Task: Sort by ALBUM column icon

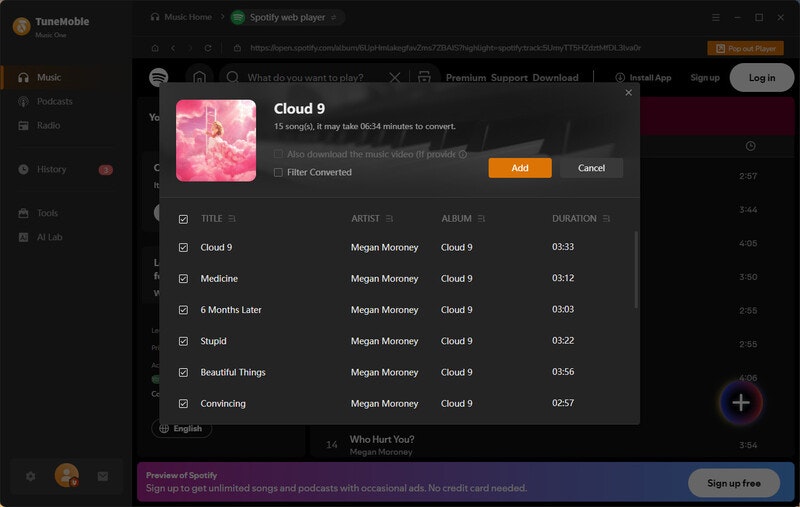Action: 482,219
